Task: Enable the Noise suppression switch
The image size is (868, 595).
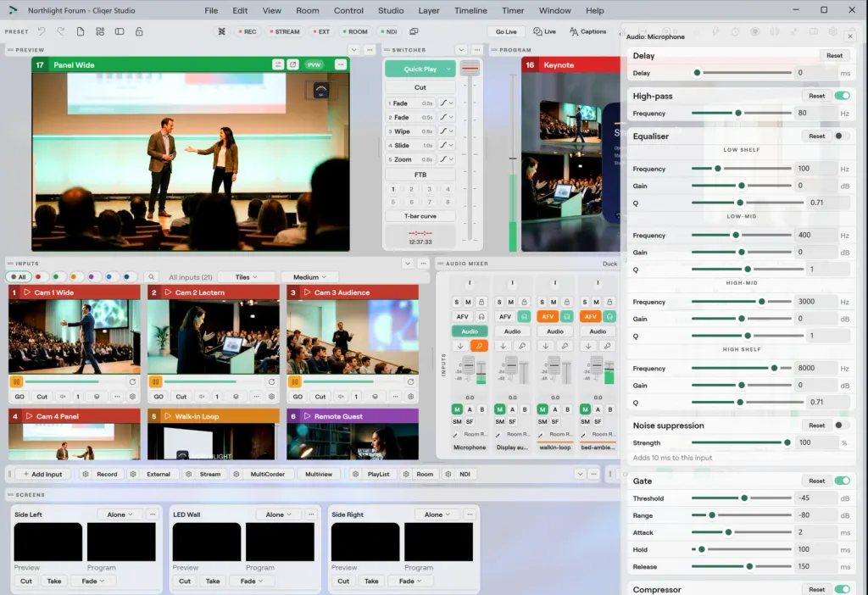Action: click(x=842, y=425)
